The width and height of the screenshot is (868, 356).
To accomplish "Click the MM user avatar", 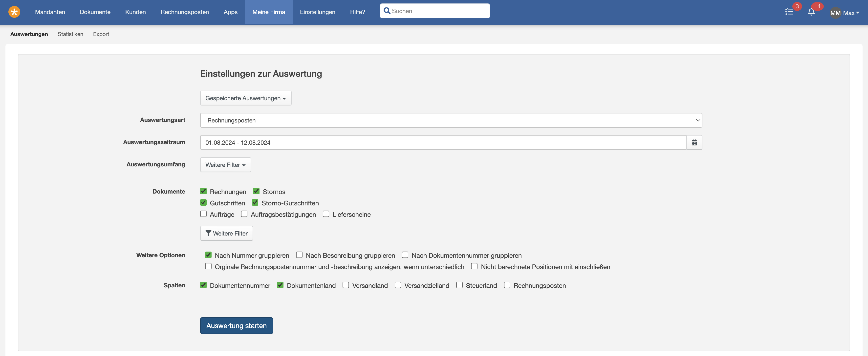I will click(835, 13).
